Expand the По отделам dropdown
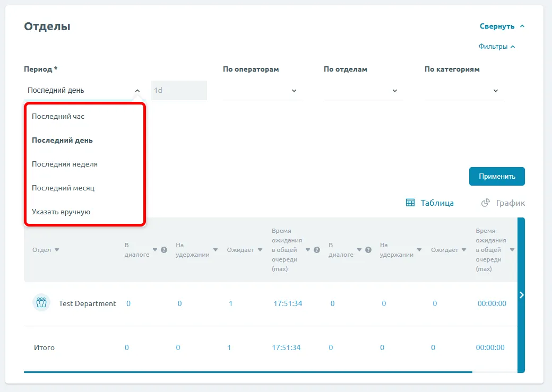Screen dimensions: 552x392 [363, 91]
